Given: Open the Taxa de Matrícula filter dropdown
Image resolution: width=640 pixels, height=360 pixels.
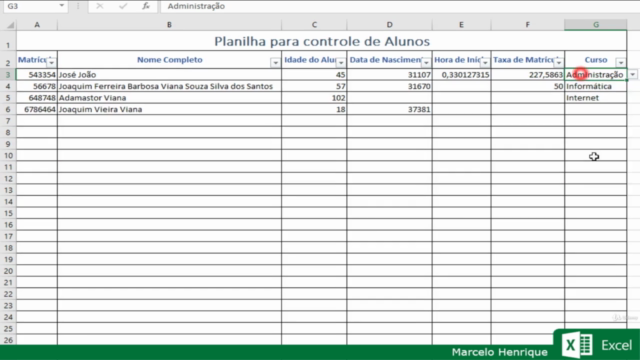Looking at the screenshot, I should [x=559, y=62].
